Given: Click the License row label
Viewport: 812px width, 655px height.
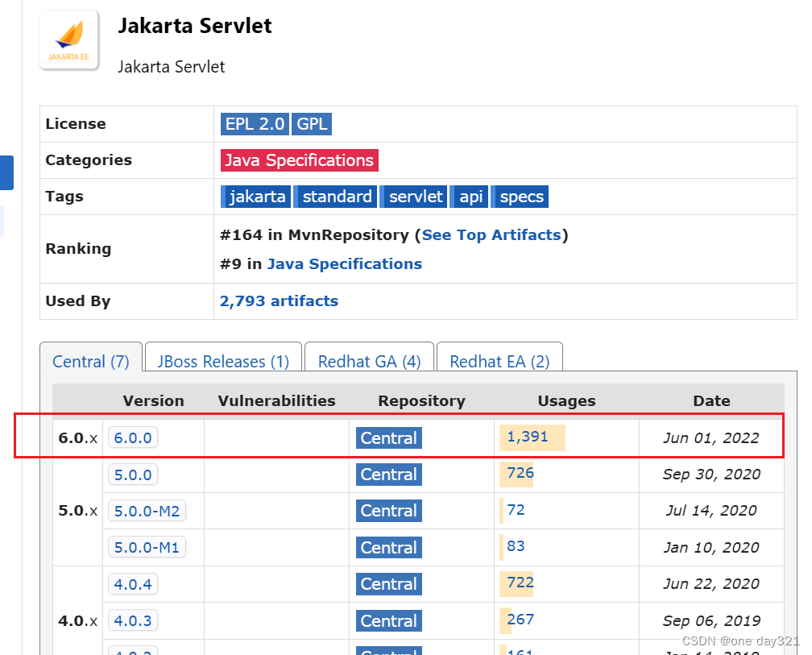Looking at the screenshot, I should pyautogui.click(x=76, y=124).
